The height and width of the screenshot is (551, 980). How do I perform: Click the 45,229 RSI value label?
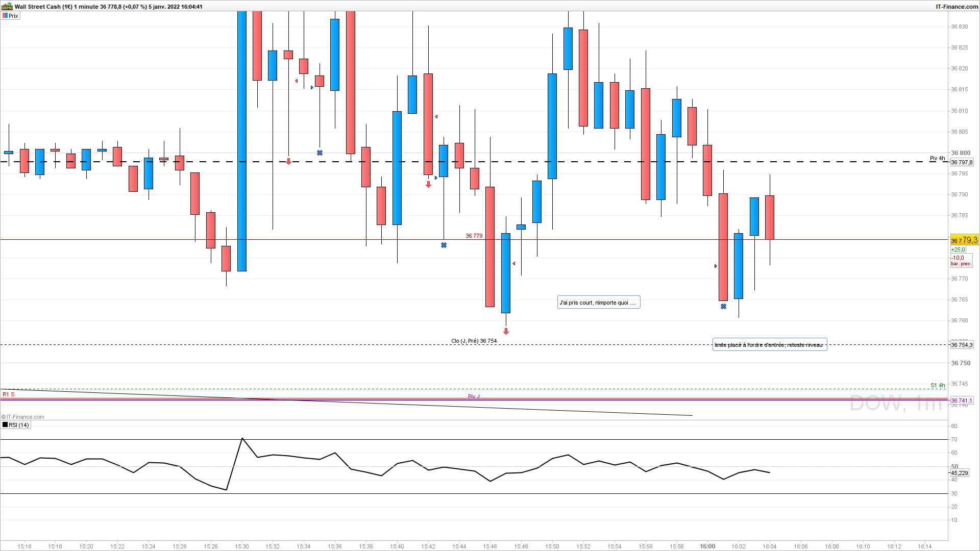(959, 473)
